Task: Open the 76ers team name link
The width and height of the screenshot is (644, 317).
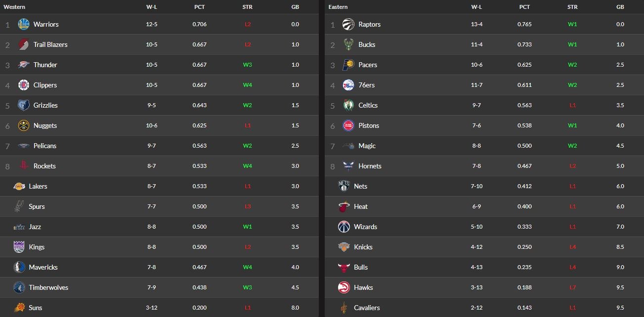Action: pos(366,85)
